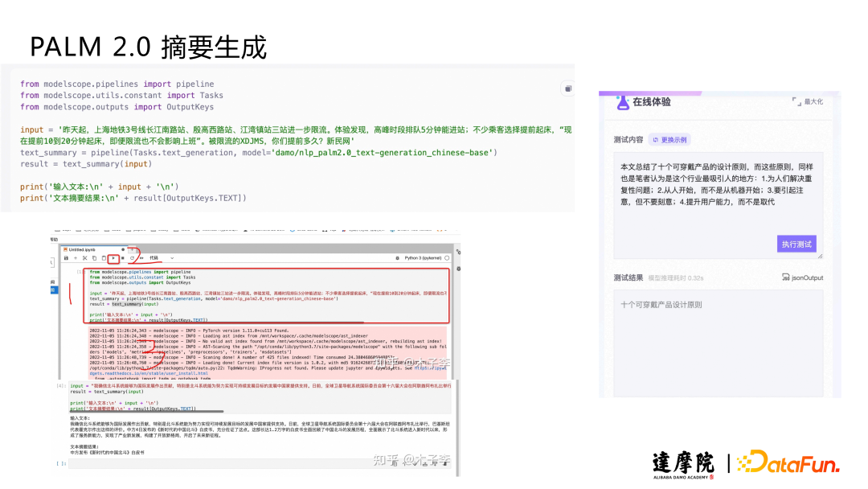Click 更换示例 to change example
The width and height of the screenshot is (868, 489).
(x=669, y=140)
